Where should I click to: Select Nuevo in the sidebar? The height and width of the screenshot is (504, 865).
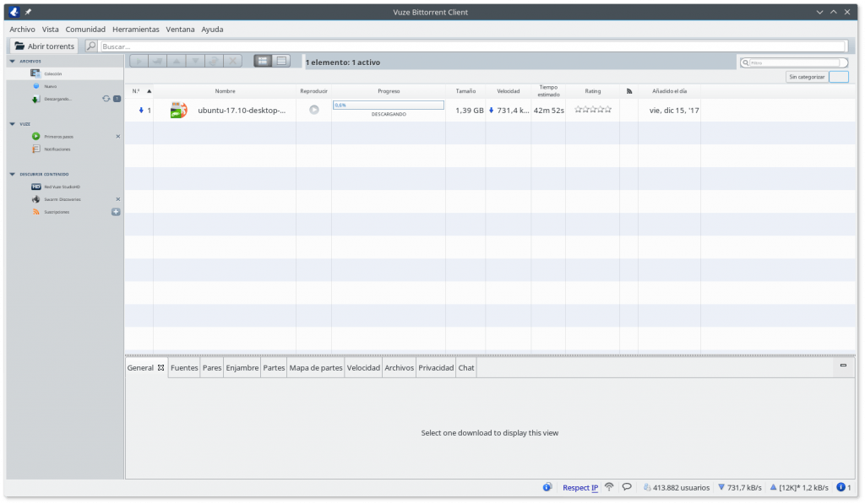pos(50,86)
